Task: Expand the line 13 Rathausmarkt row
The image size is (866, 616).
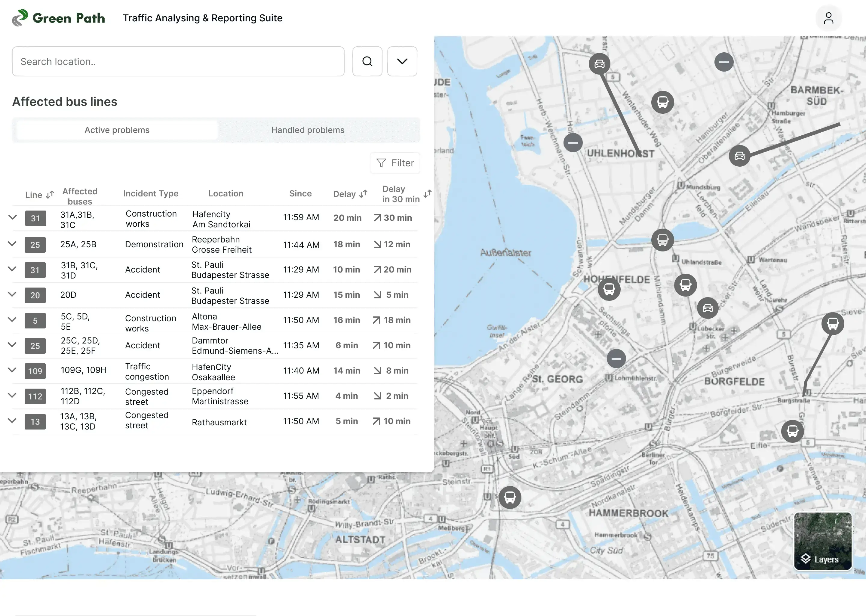Action: coord(13,421)
